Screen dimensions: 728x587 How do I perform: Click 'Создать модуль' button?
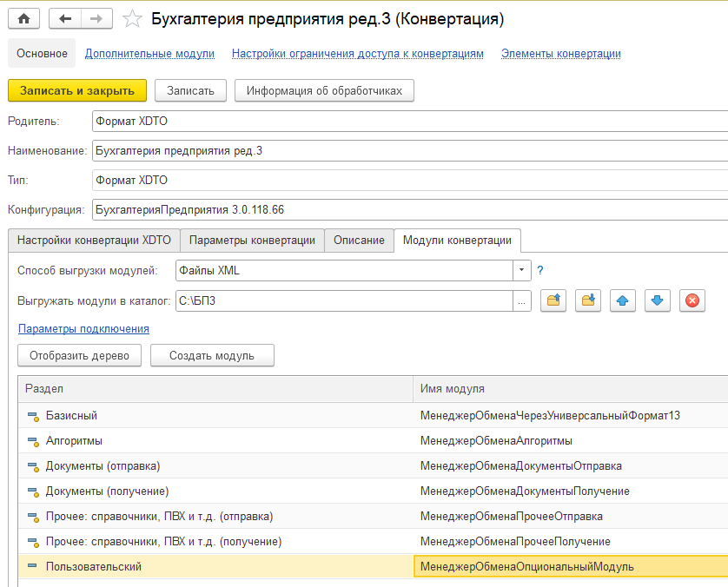coord(212,355)
